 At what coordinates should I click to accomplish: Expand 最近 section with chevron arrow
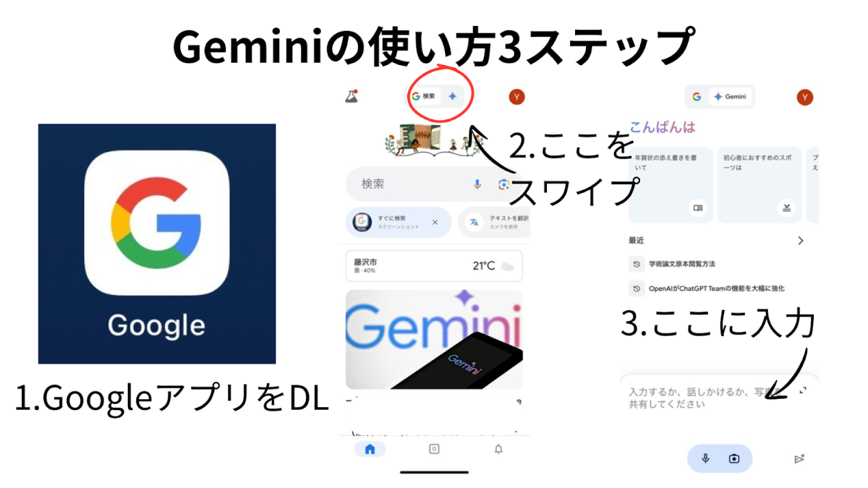pos(800,241)
